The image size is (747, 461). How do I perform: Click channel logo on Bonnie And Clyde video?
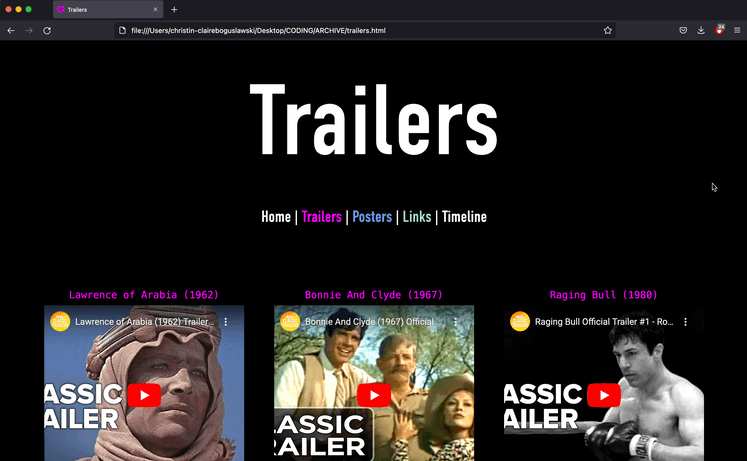pos(290,321)
